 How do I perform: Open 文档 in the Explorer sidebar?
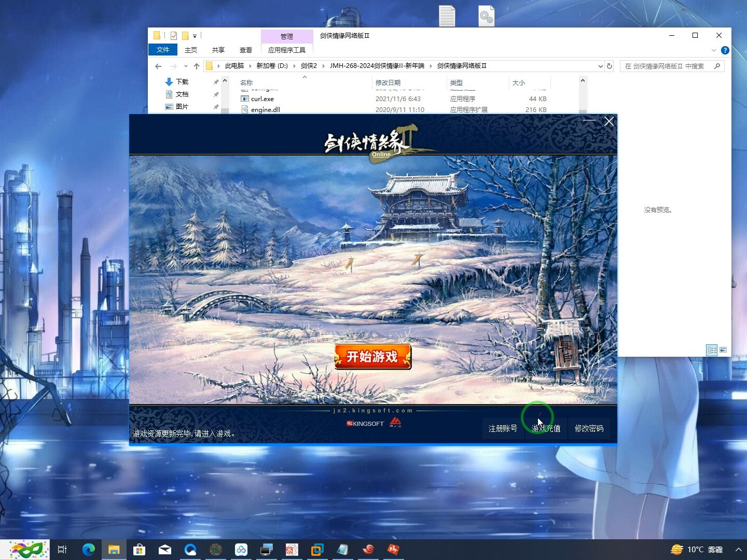tap(177, 94)
